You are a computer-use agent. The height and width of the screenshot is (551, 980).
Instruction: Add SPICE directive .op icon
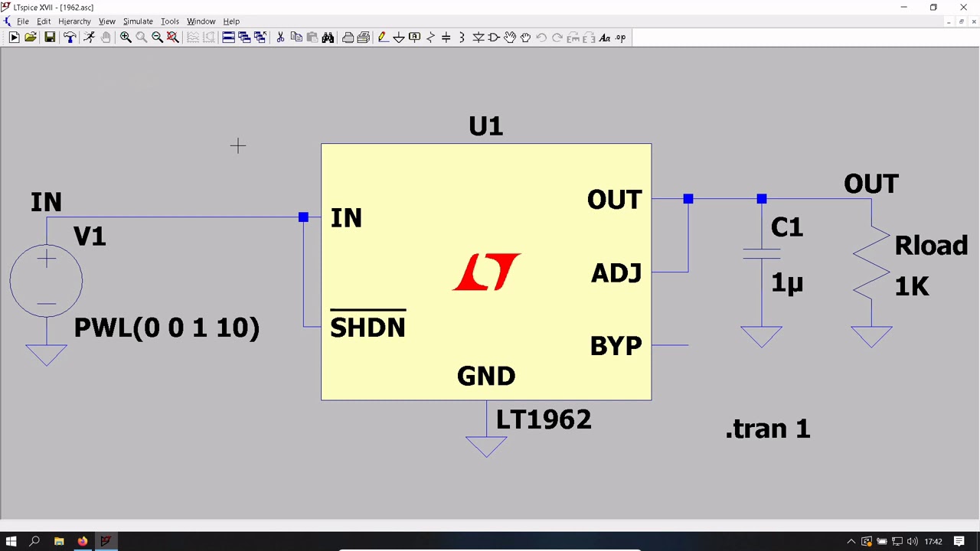point(620,37)
